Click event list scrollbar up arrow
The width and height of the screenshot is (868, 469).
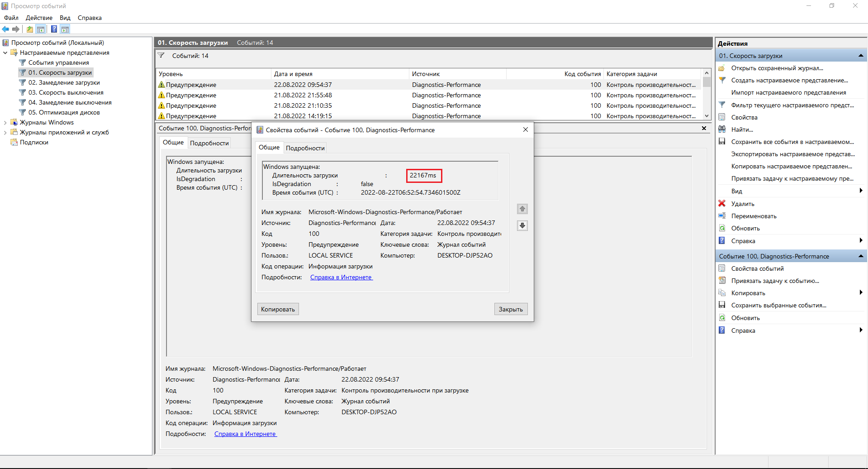point(707,72)
